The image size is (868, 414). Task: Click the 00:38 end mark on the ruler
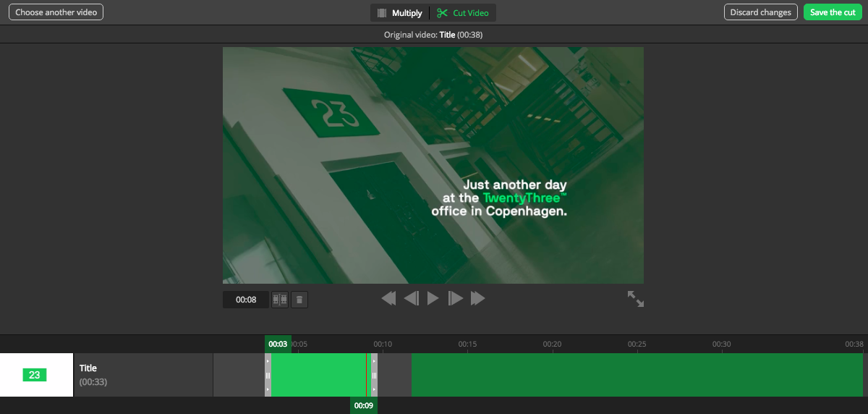tap(854, 344)
